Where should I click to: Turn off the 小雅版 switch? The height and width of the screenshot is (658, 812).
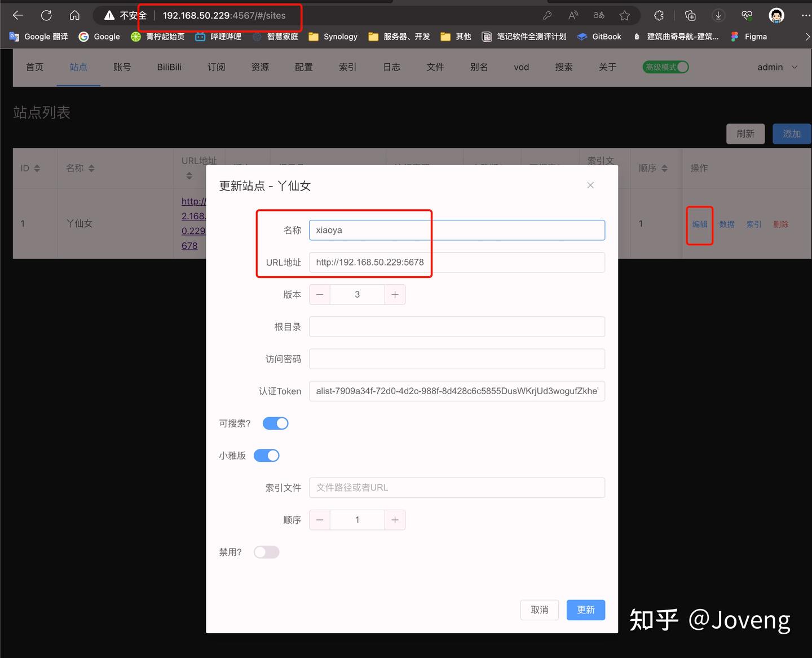coord(267,456)
